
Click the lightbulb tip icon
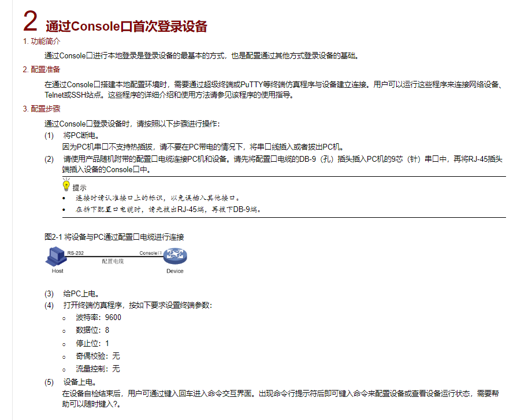pyautogui.click(x=66, y=185)
